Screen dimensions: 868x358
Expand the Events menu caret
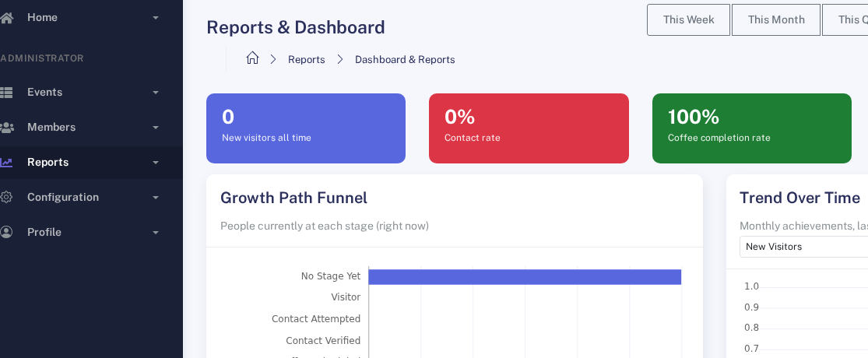pyautogui.click(x=156, y=93)
